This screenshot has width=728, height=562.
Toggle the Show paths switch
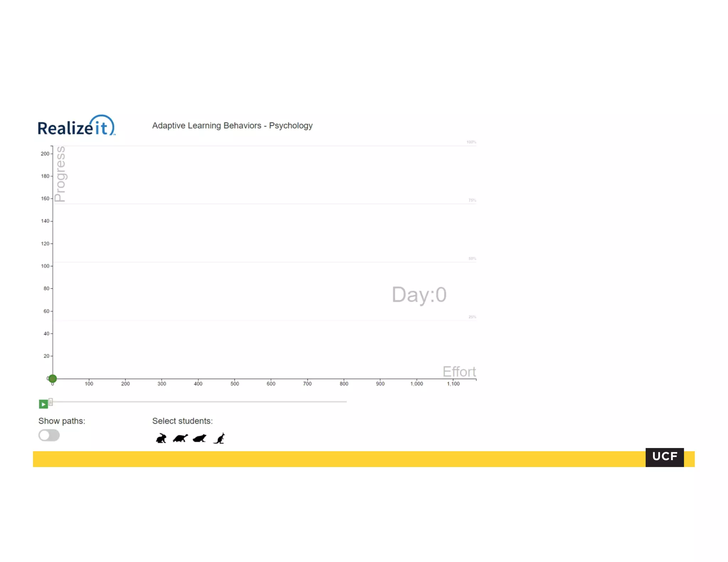coord(49,435)
